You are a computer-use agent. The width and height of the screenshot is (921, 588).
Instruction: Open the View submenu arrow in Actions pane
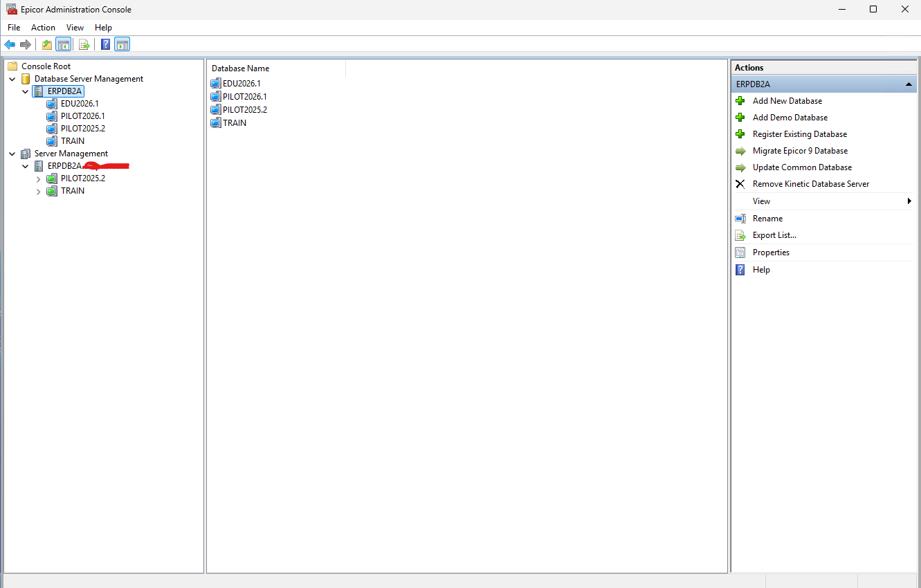[x=909, y=201]
